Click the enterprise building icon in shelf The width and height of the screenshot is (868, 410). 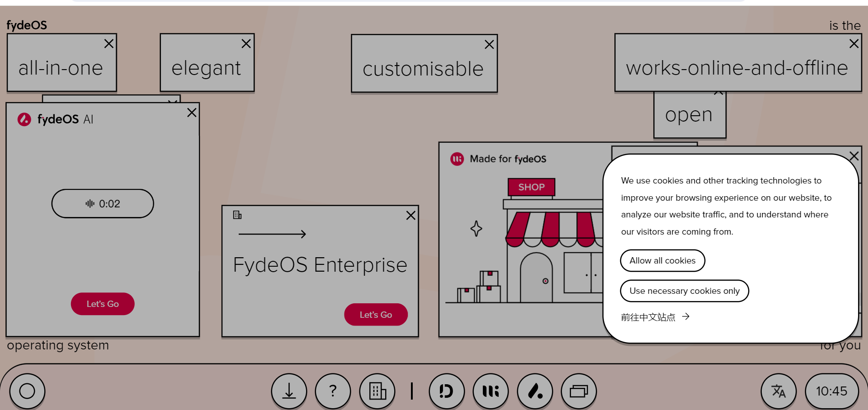tap(377, 391)
